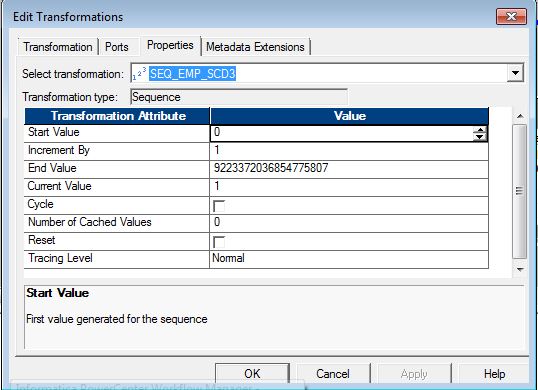Click the sequence icon beside SEQ_EMP_SCD3
The height and width of the screenshot is (390, 538).
coord(139,74)
